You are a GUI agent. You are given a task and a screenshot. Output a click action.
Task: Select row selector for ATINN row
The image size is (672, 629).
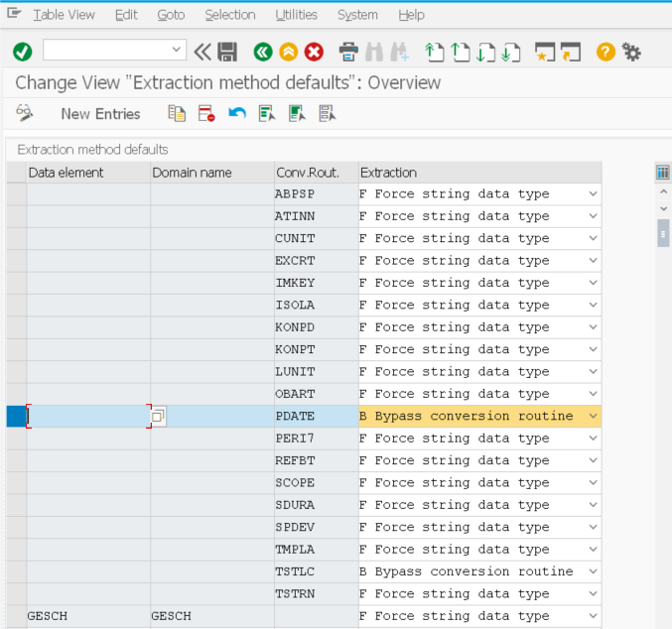coord(16,216)
